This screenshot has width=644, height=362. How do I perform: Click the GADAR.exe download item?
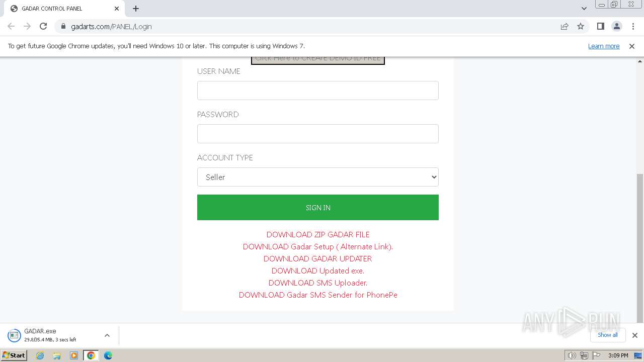50,335
